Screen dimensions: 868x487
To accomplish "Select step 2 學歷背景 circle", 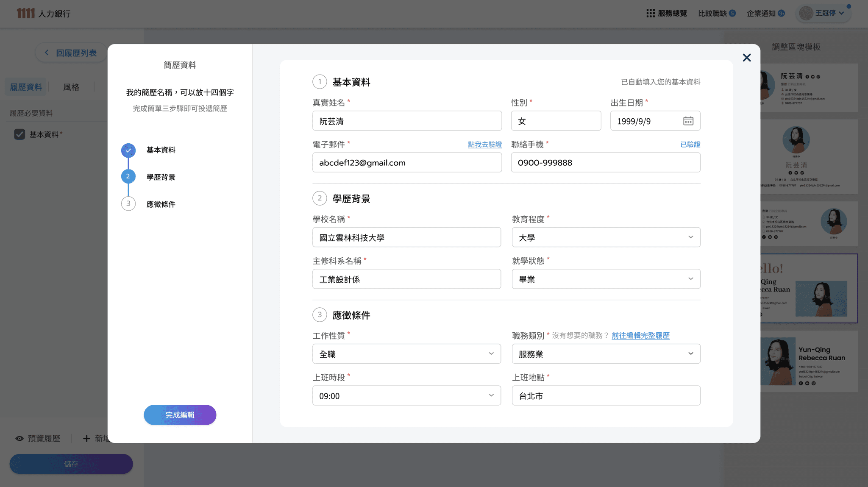I will [128, 176].
